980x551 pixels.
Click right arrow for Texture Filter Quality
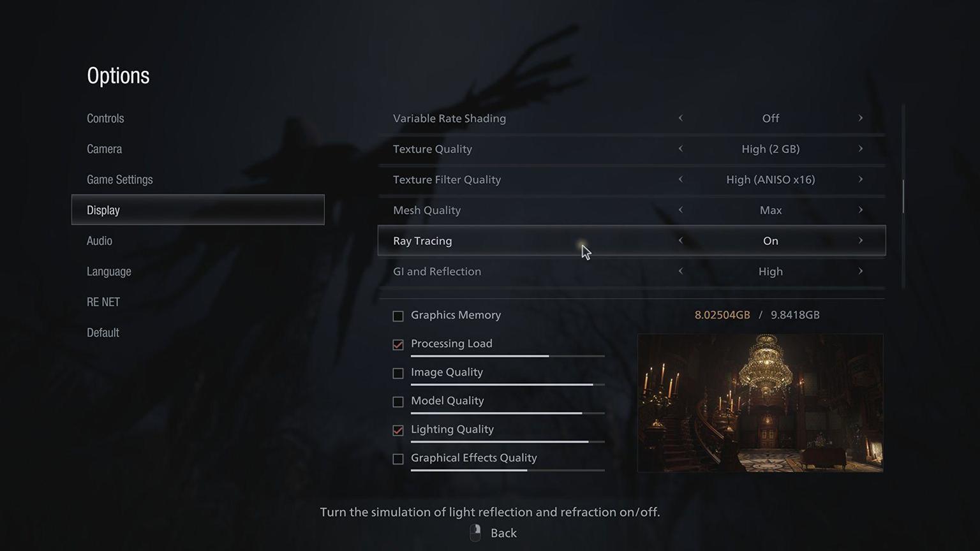click(x=860, y=179)
